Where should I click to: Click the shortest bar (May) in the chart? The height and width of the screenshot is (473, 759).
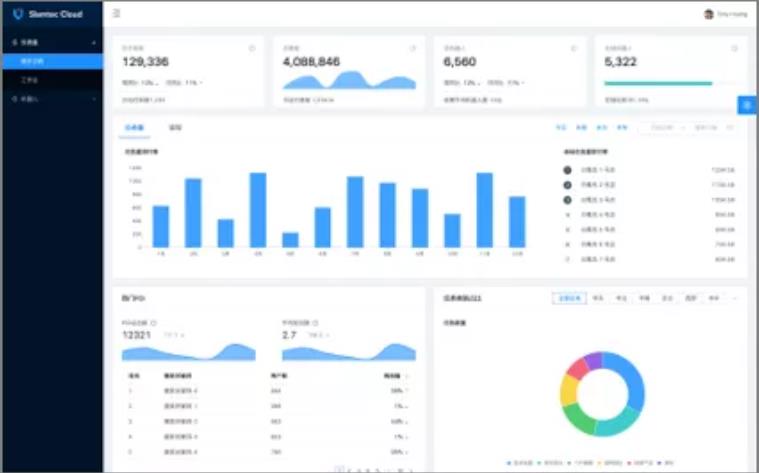[x=290, y=240]
